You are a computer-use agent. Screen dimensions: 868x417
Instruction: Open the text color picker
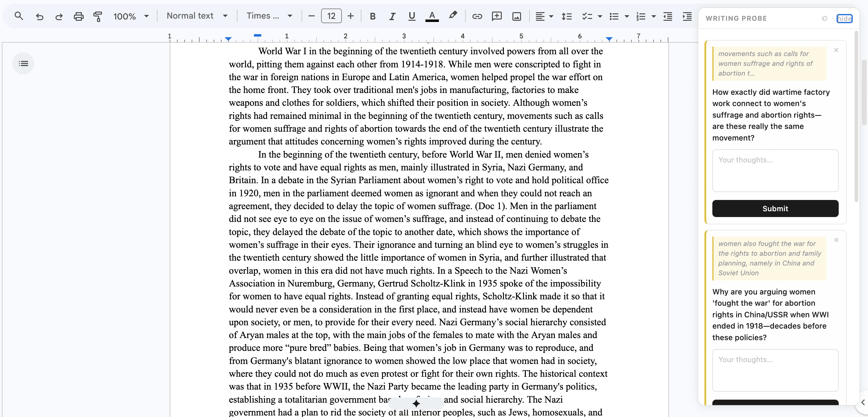[432, 16]
